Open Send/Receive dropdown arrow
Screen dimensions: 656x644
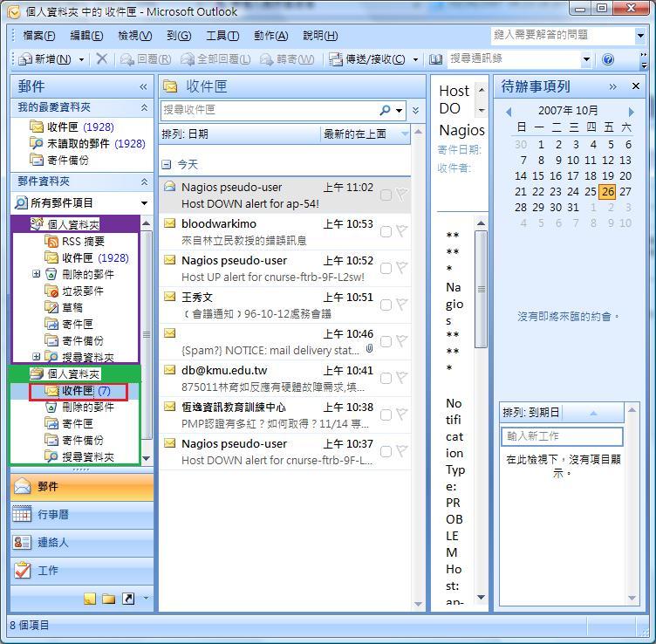pos(415,59)
